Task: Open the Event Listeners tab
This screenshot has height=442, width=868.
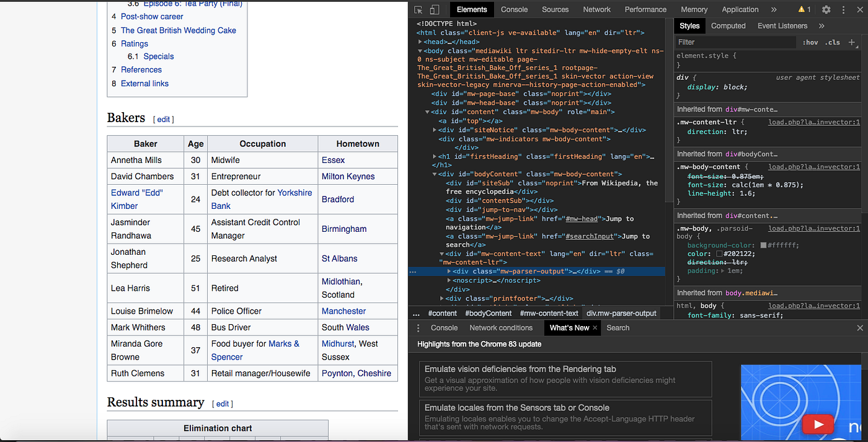Action: pos(782,26)
